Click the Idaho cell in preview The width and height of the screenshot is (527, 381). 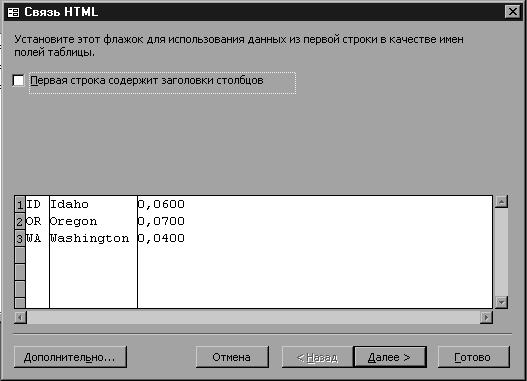[93, 204]
